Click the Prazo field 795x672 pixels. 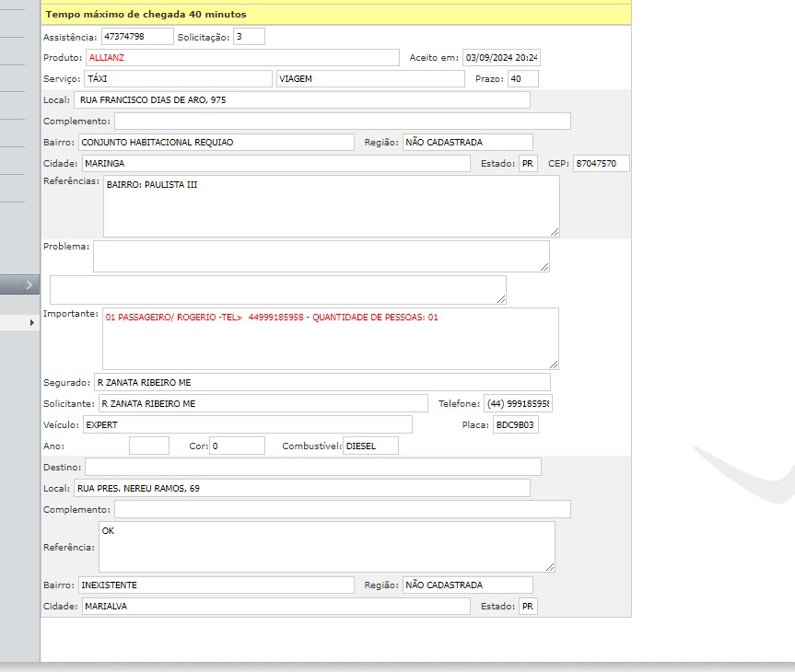point(522,79)
